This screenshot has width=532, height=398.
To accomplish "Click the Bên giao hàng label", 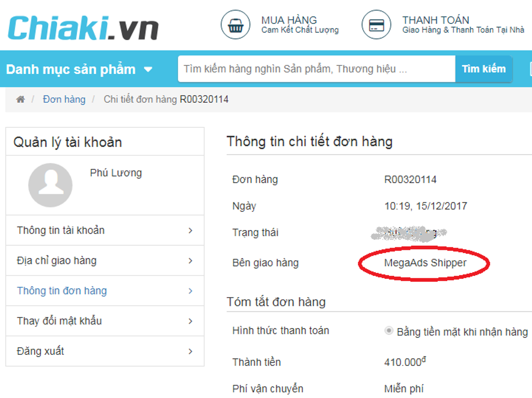I will pyautogui.click(x=266, y=263).
